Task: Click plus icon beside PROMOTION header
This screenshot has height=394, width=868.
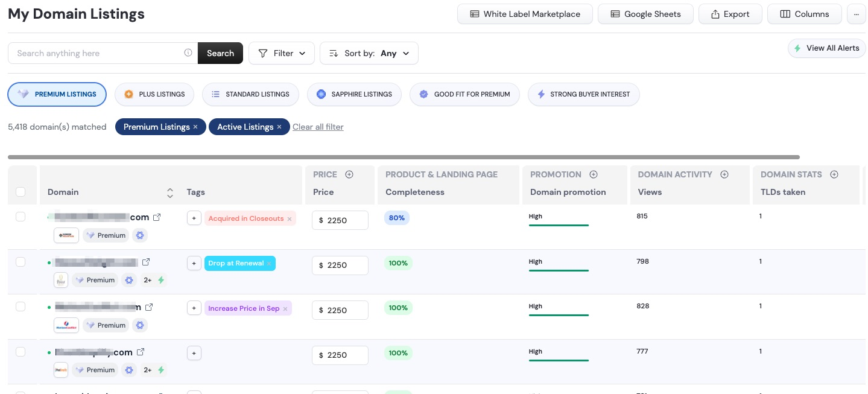Action: pos(593,174)
